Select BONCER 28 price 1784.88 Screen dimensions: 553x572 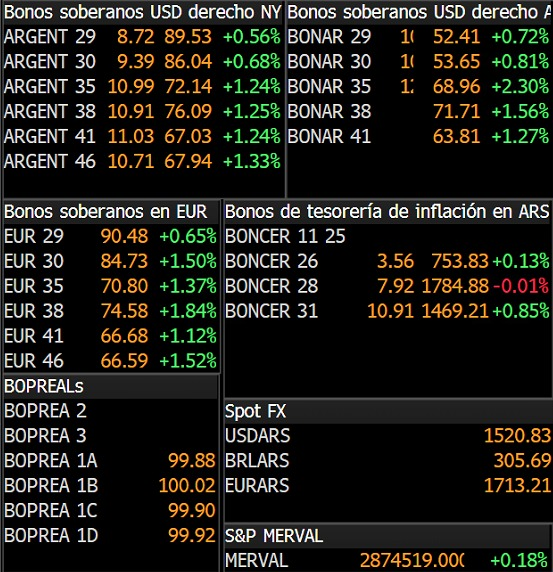(x=455, y=286)
